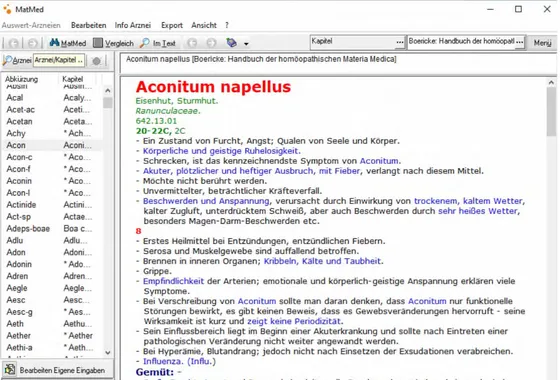Select the Aegle remedy row
This screenshot has width=560, height=380.
pyautogui.click(x=52, y=288)
